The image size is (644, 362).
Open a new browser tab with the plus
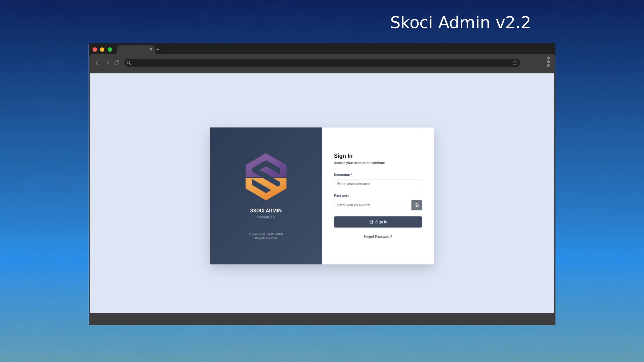coord(158,49)
